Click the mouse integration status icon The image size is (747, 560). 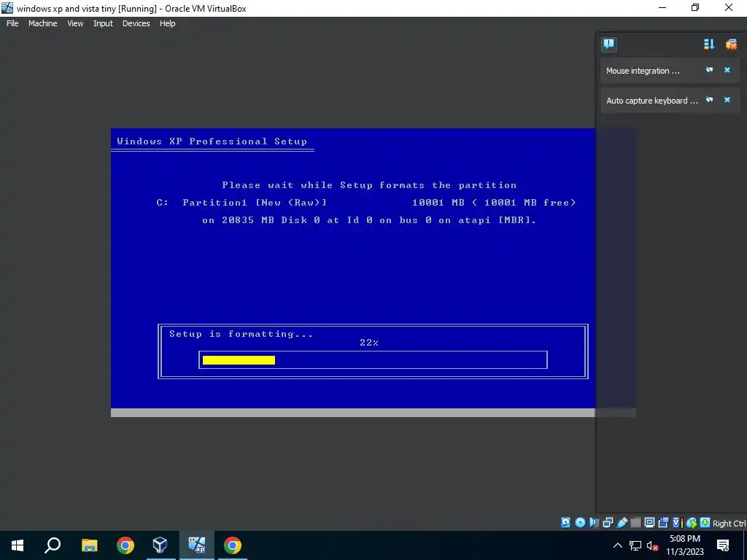(692, 522)
